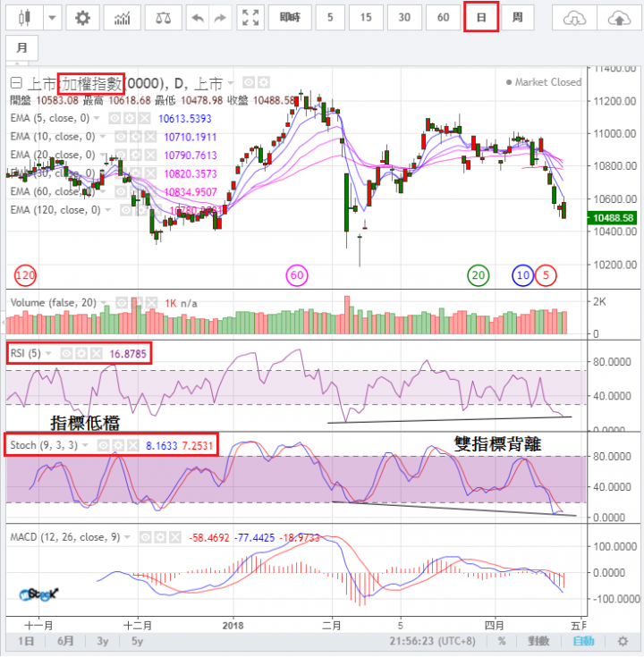Switch to the 60-minute interval

(x=443, y=18)
